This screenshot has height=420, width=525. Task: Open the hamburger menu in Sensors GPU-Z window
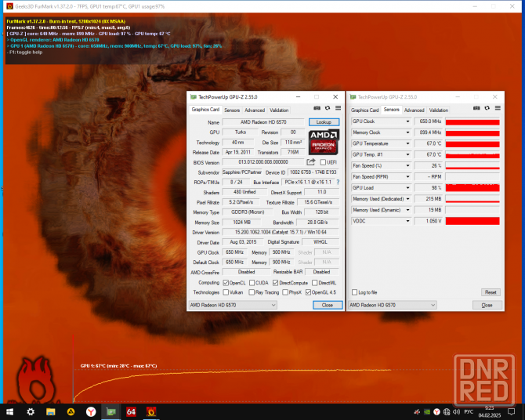point(498,108)
